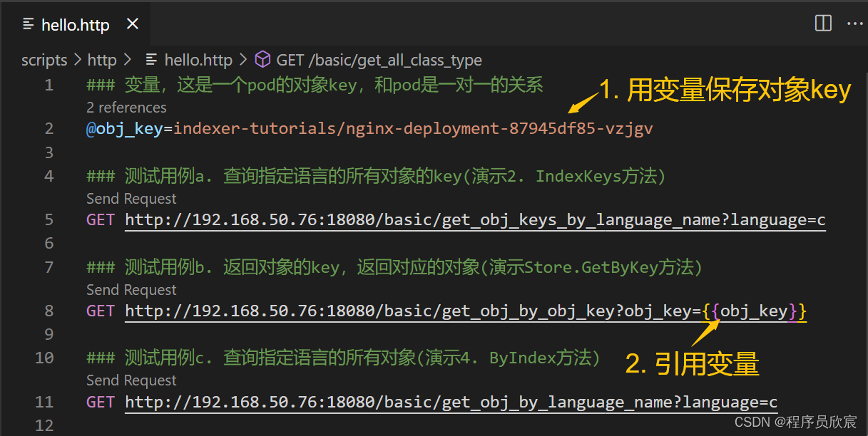Click line number 9 in the gutter
The height and width of the screenshot is (436, 868).
pyautogui.click(x=48, y=334)
